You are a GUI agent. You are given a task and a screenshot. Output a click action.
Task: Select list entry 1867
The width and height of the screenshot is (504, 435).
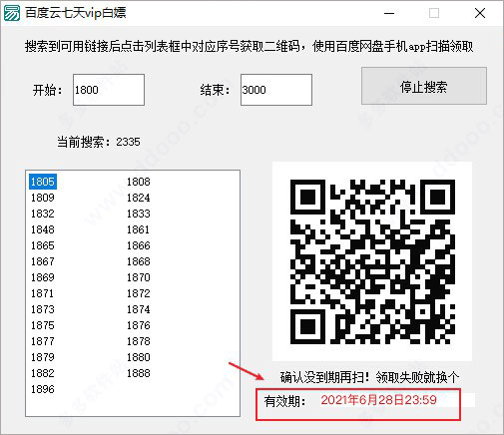tap(43, 261)
